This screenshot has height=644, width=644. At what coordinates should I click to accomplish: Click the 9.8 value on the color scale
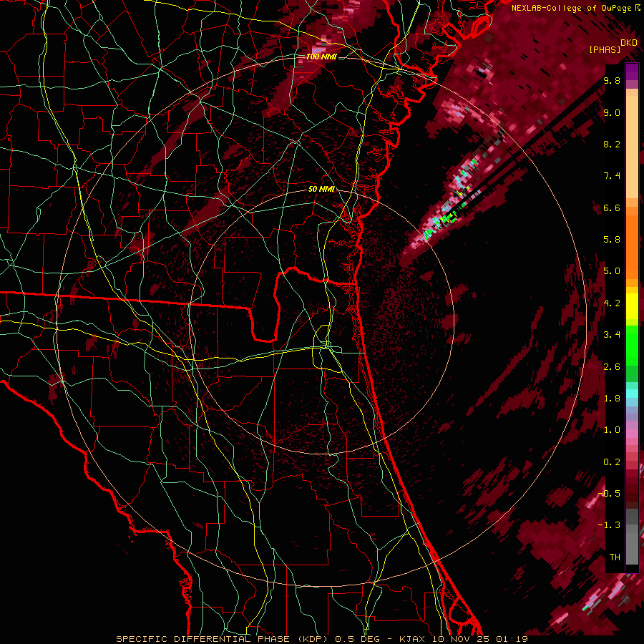coord(612,80)
